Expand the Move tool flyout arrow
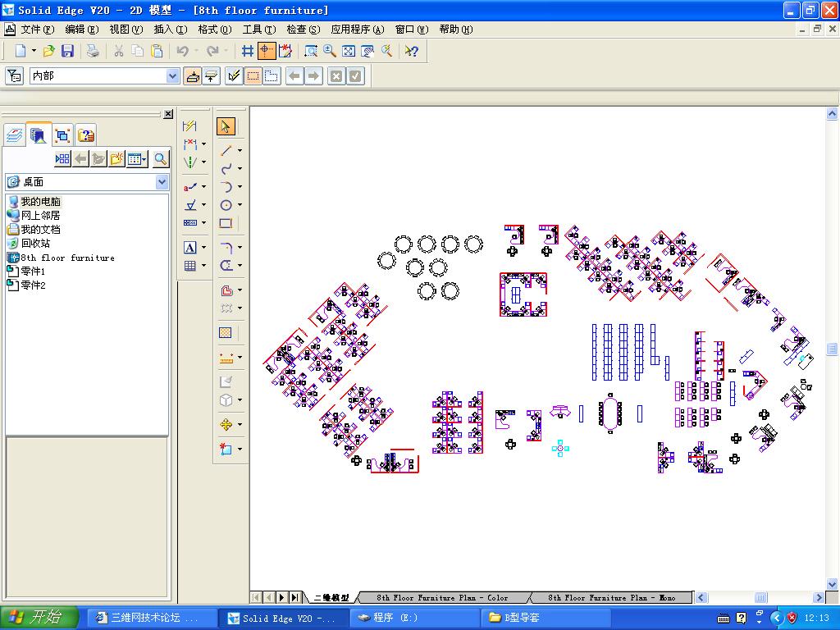 [240, 425]
